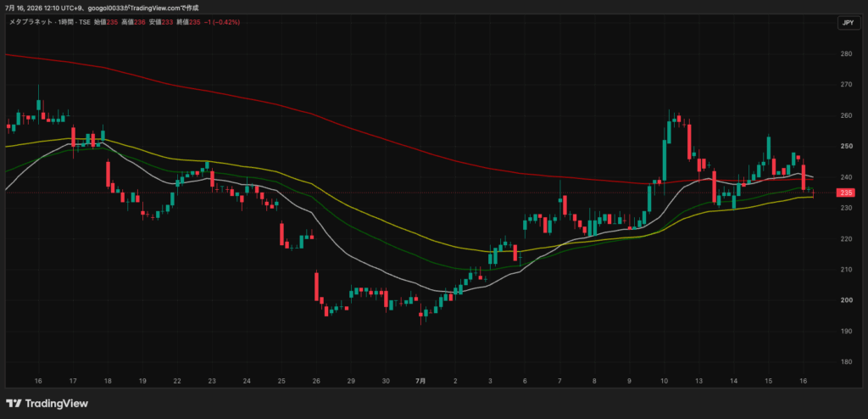Select the 7月 month marker on time axis
Image resolution: width=868 pixels, height=419 pixels.
point(420,382)
